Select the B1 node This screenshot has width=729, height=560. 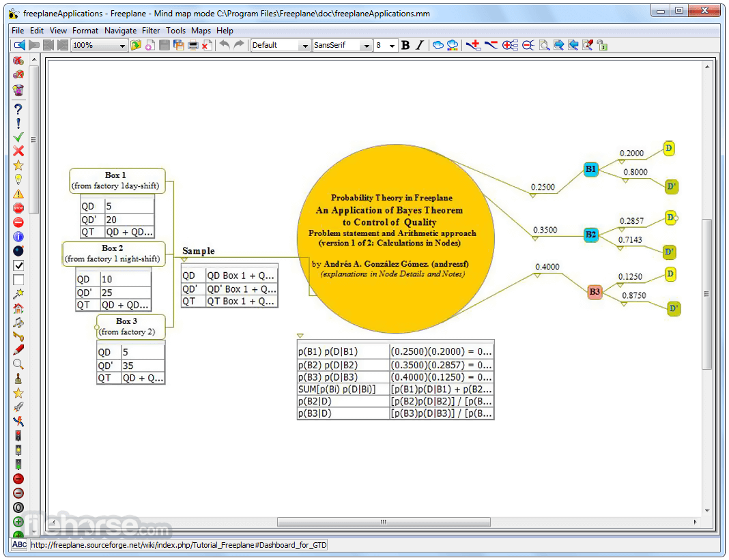pyautogui.click(x=590, y=169)
